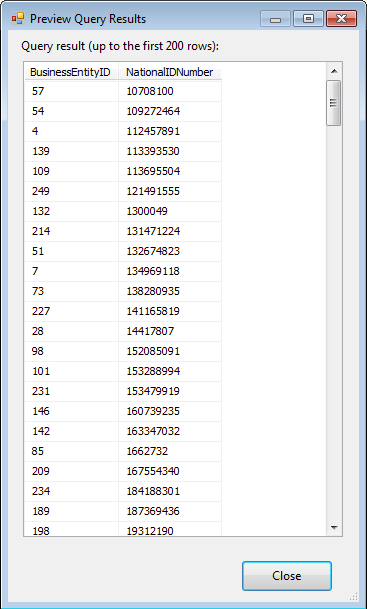
Task: Select cell with BusinessEntityID 214
Action: pos(71,231)
